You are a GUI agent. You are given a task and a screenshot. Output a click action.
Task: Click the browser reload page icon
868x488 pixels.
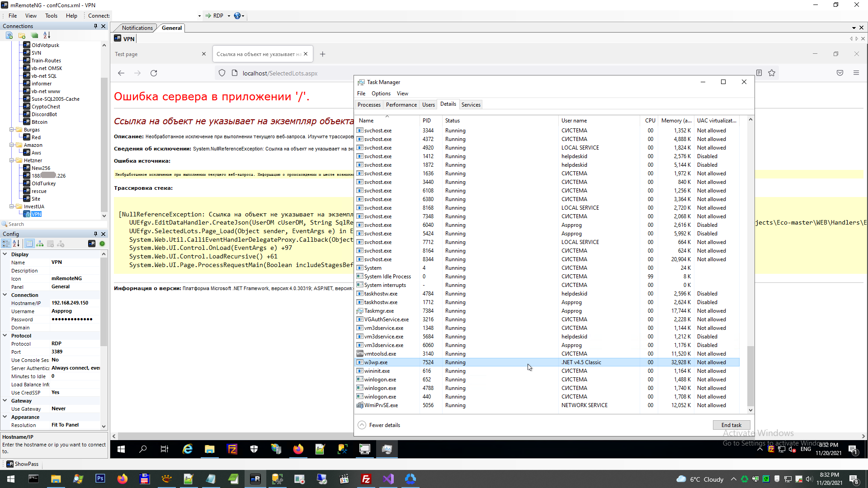pyautogui.click(x=154, y=73)
